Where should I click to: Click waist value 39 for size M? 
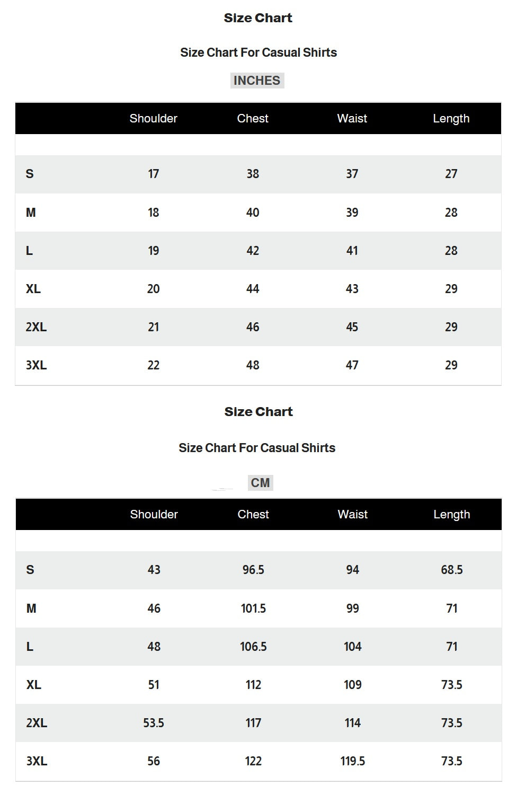click(x=352, y=213)
